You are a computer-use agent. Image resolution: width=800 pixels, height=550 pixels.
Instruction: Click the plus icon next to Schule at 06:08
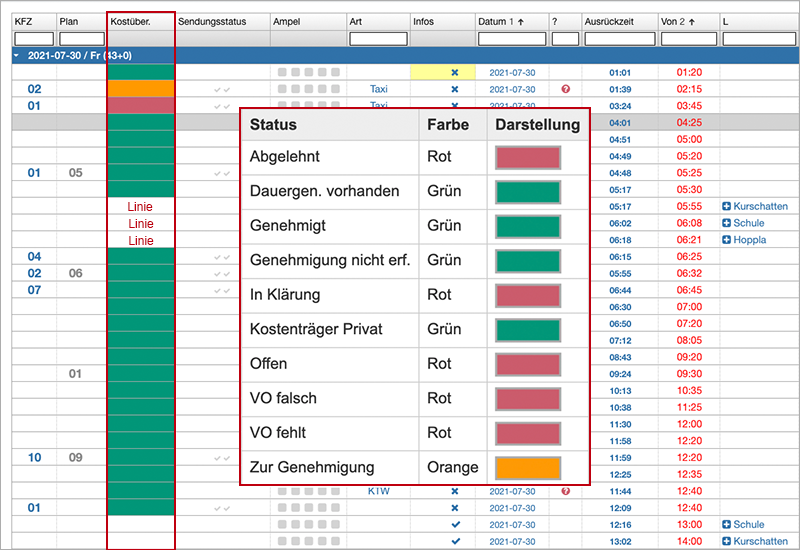click(x=727, y=224)
